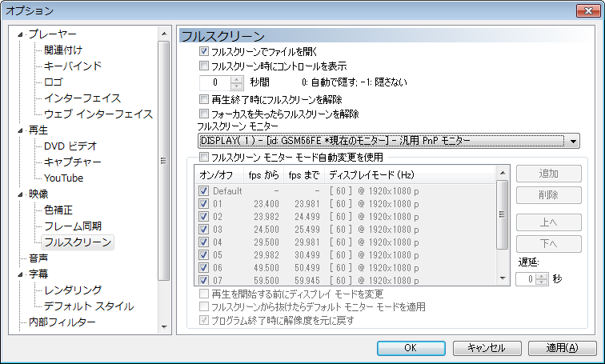Select ウェブ インターフェイス tree item

98,114
